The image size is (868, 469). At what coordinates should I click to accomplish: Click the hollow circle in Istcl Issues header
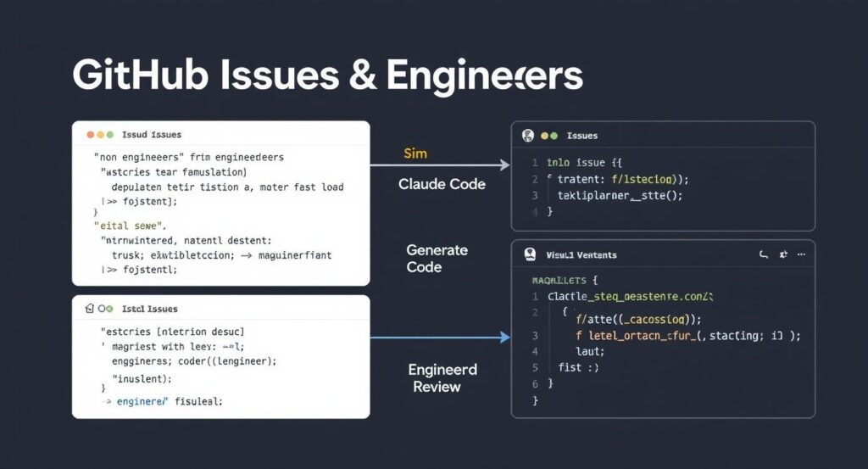[x=102, y=309]
